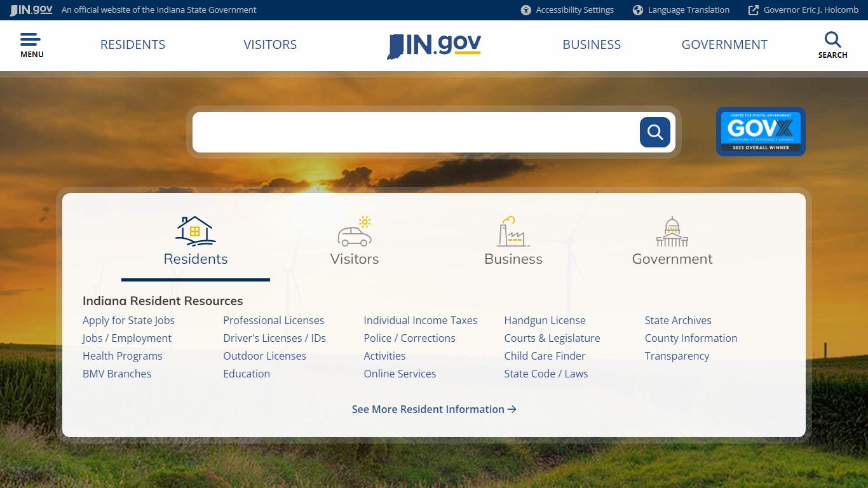This screenshot has width=868, height=488.
Task: Open Health Programs link
Action: 123,356
